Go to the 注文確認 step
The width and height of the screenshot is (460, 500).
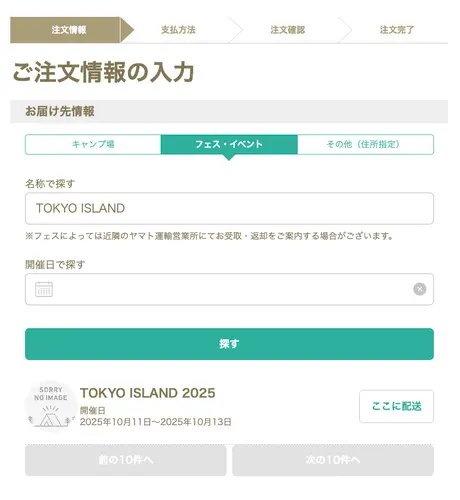288,30
